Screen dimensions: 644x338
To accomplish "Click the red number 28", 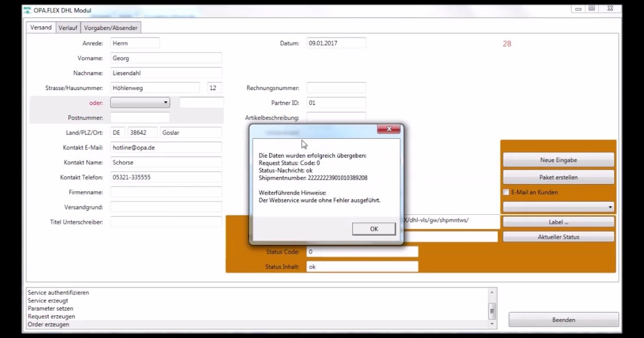I will coord(507,44).
